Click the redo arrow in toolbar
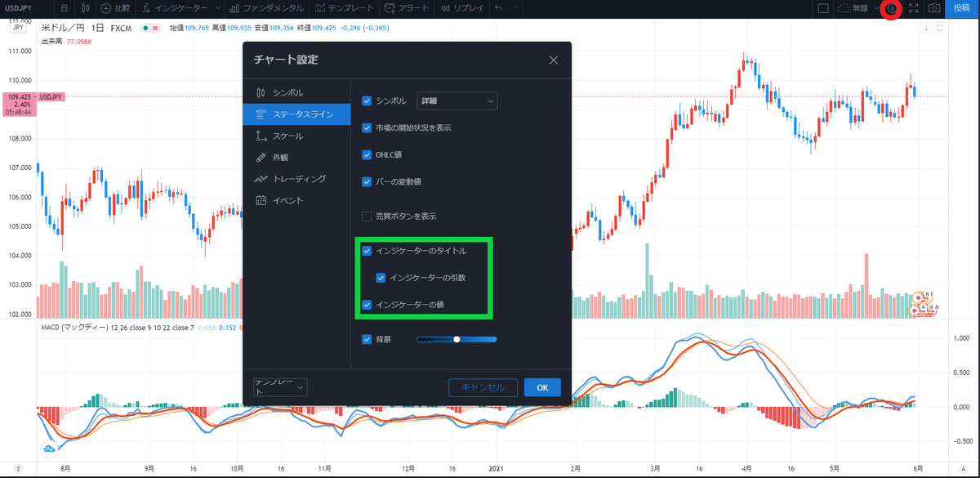 513,8
